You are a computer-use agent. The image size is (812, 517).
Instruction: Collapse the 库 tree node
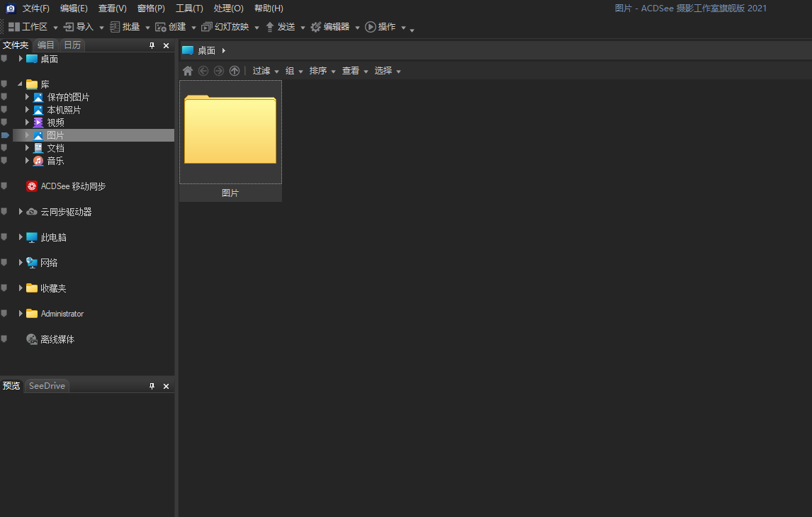pos(21,84)
